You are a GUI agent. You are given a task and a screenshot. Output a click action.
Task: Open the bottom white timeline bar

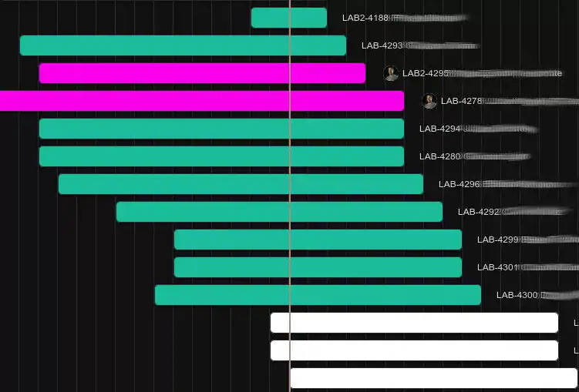tap(433, 378)
